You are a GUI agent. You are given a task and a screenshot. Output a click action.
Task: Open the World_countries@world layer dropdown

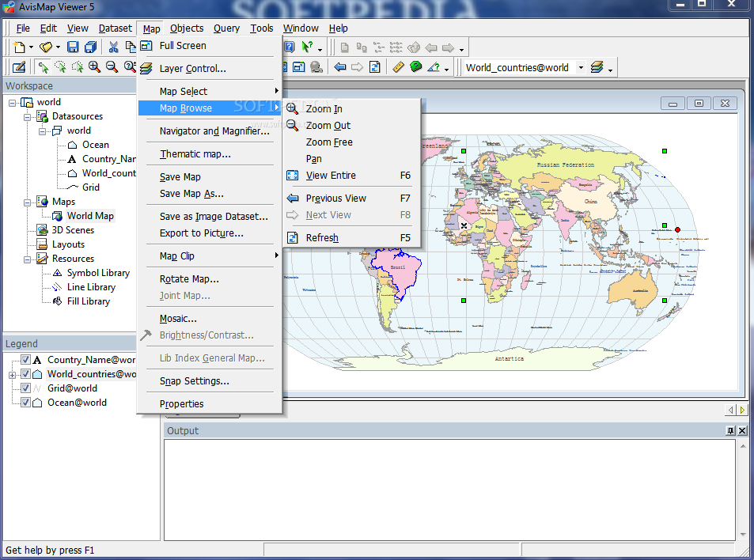coord(581,67)
